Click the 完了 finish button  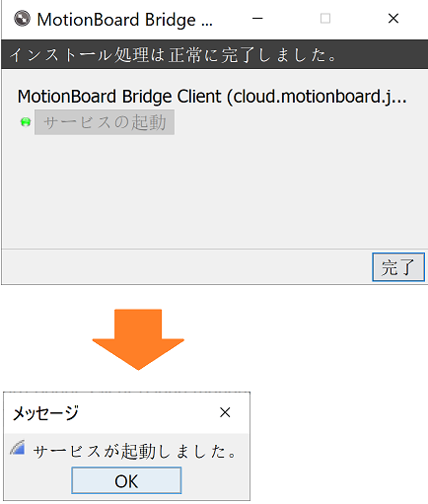(398, 267)
